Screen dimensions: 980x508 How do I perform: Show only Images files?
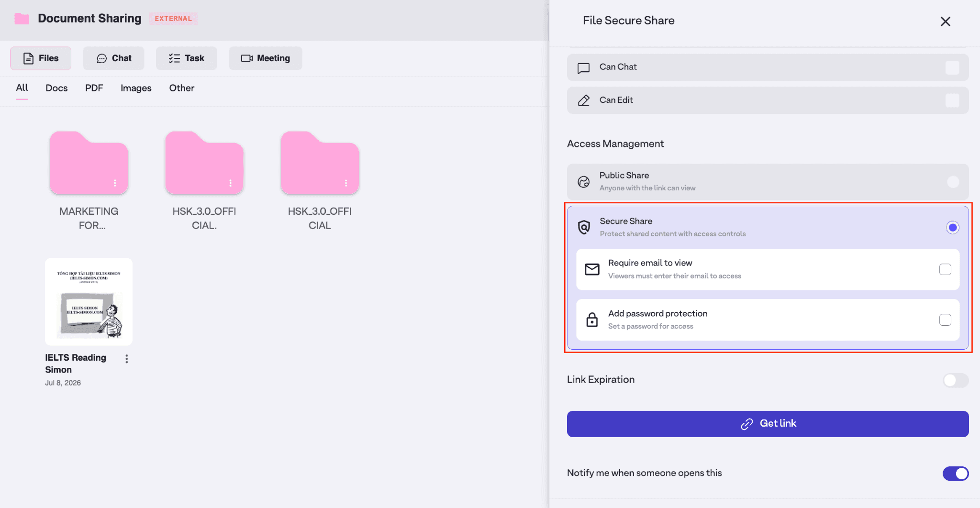136,88
